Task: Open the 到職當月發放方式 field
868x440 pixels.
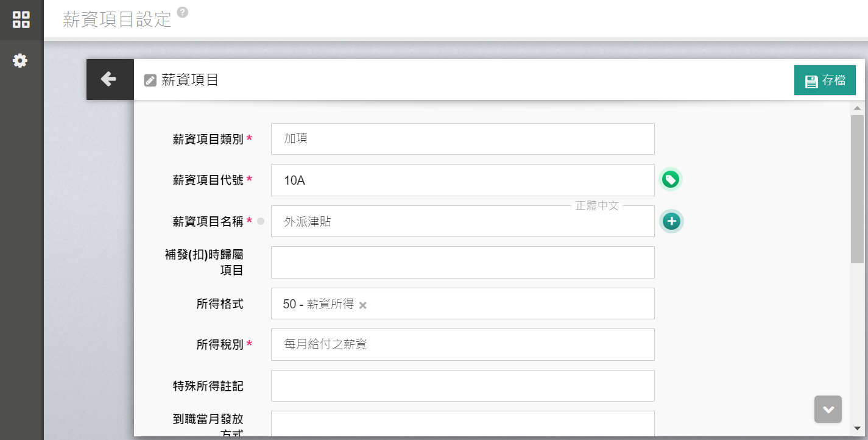Action: (462, 424)
